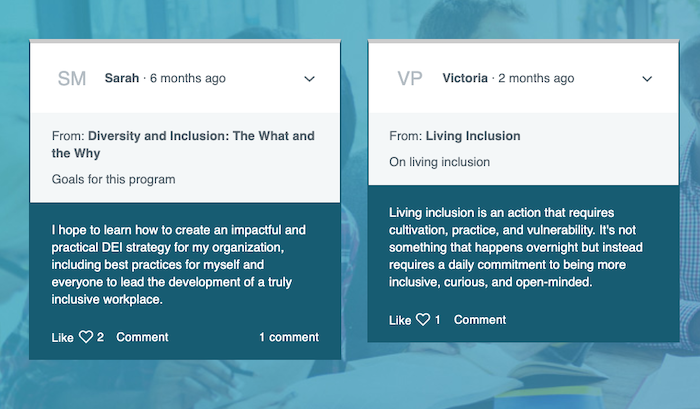View the 1 comment on Sarah's post
Viewport: 700px width, 409px height.
tap(289, 337)
